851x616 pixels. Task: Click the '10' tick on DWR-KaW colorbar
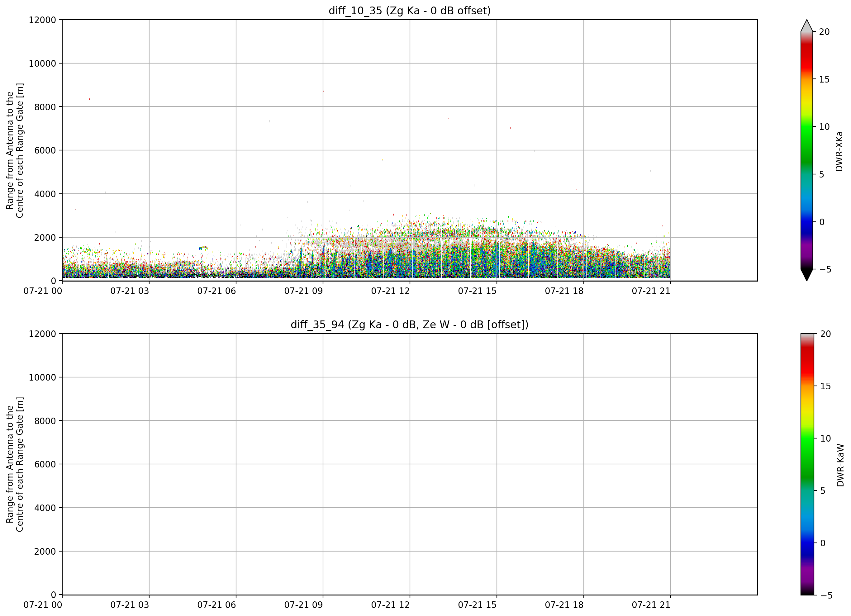pyautogui.click(x=825, y=438)
